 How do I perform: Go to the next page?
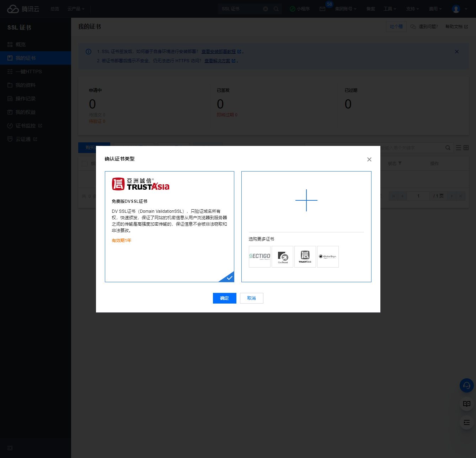tap(452, 196)
